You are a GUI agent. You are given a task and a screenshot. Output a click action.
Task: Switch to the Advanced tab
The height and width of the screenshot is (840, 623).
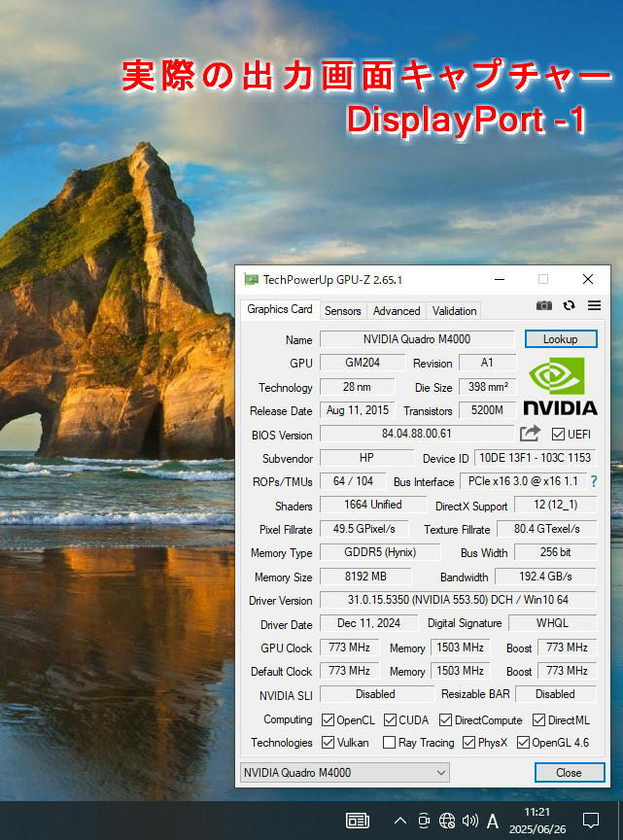tap(397, 311)
